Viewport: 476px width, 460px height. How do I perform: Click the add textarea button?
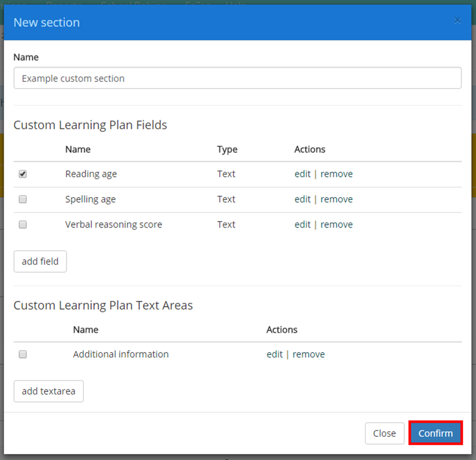[x=48, y=391]
